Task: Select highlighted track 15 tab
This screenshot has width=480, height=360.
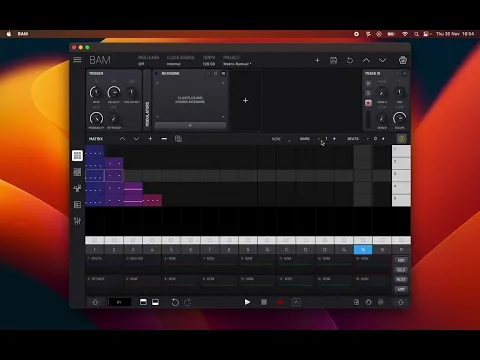Action: point(363,250)
